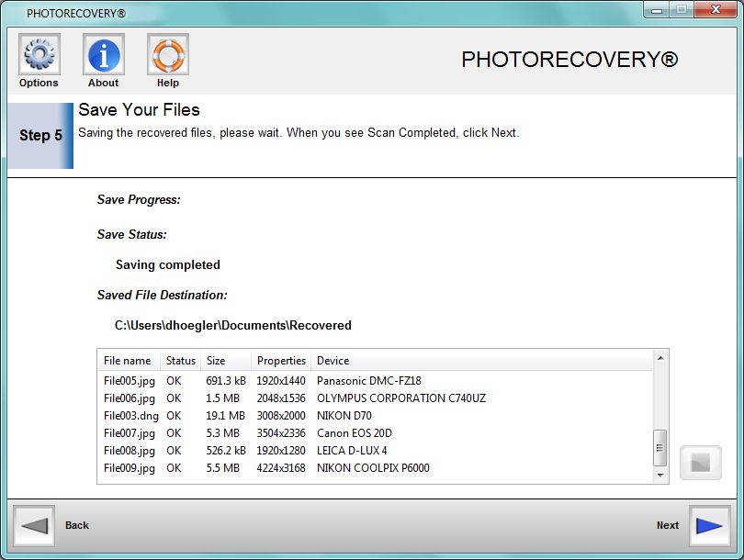Select the File007.jpg row
This screenshot has width=744, height=560.
(x=375, y=433)
